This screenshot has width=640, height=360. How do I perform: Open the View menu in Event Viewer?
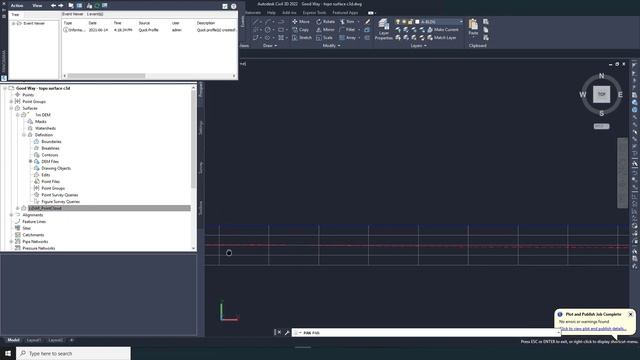[37, 6]
